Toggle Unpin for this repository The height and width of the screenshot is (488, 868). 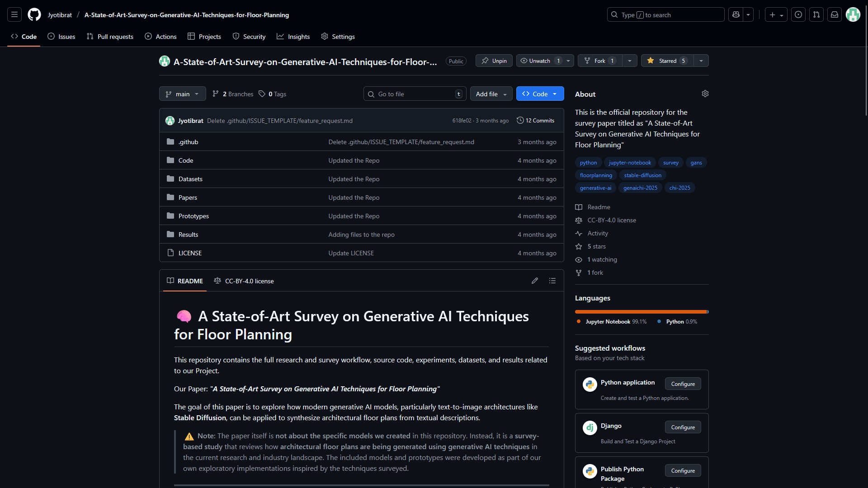pyautogui.click(x=494, y=61)
